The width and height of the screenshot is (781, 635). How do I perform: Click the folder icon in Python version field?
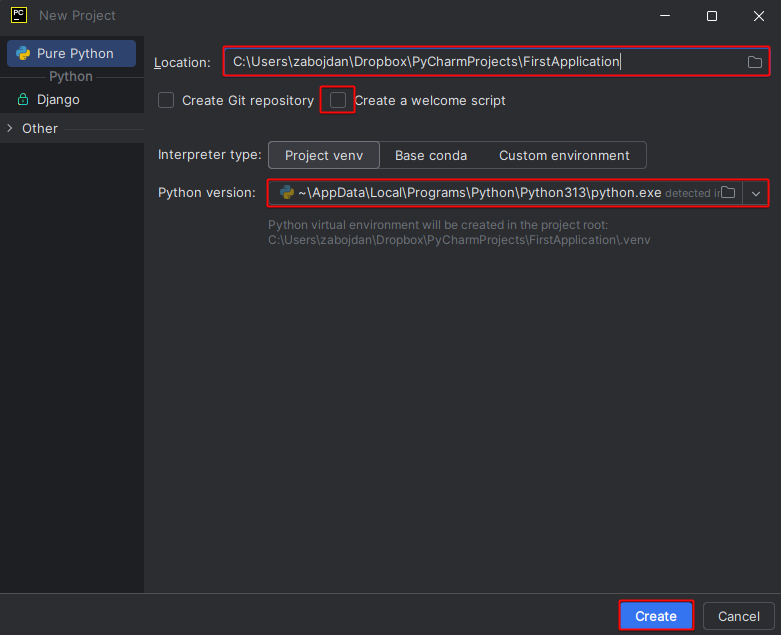tap(729, 192)
